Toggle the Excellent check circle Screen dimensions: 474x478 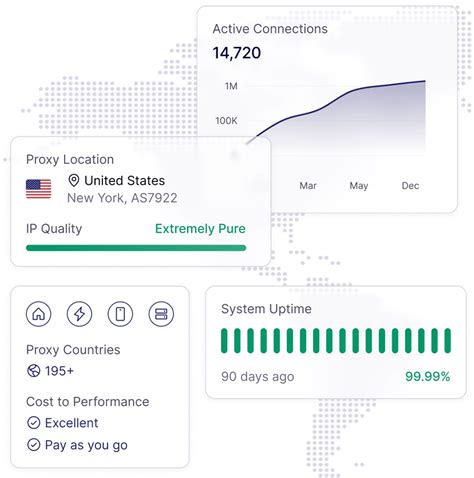click(34, 423)
